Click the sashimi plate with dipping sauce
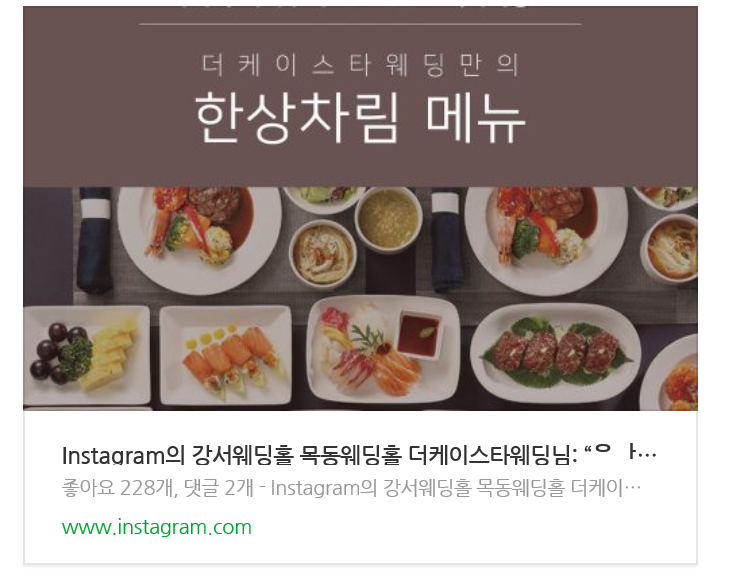740x580 pixels. pyautogui.click(x=383, y=349)
